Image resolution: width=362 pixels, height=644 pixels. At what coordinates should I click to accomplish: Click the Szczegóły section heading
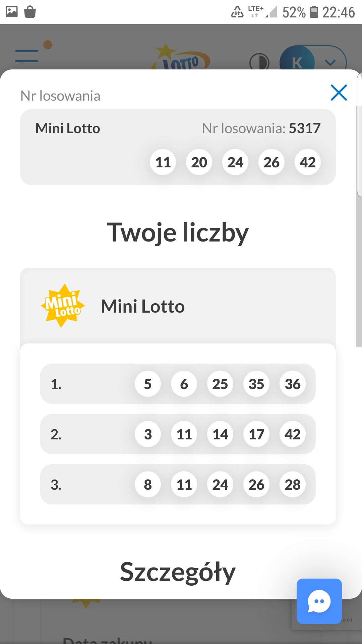178,572
